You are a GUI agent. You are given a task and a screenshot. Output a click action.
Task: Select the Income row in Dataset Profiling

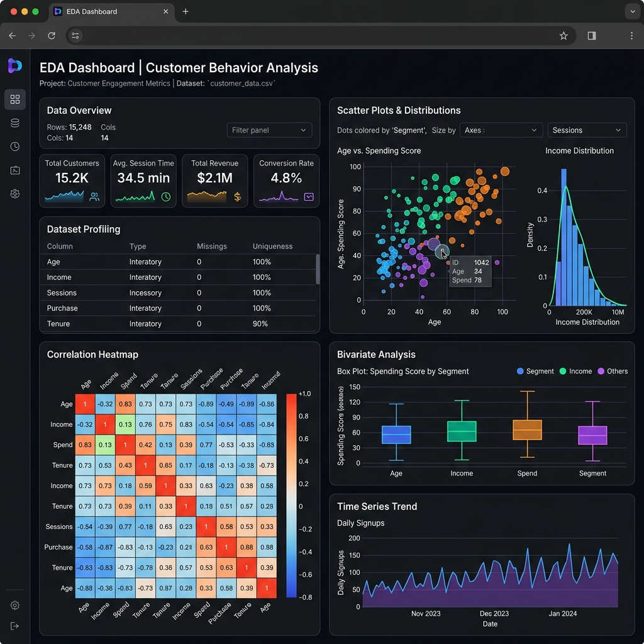177,277
